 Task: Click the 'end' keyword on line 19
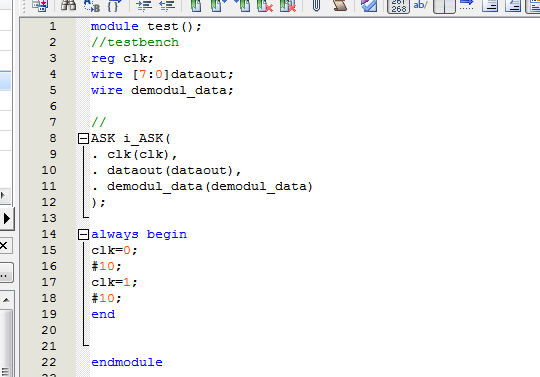click(103, 314)
